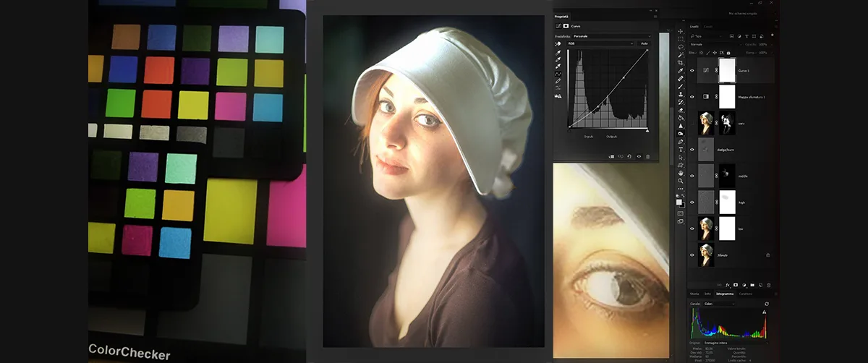Select the Magic Wand tool
The width and height of the screenshot is (868, 363).
tap(681, 54)
